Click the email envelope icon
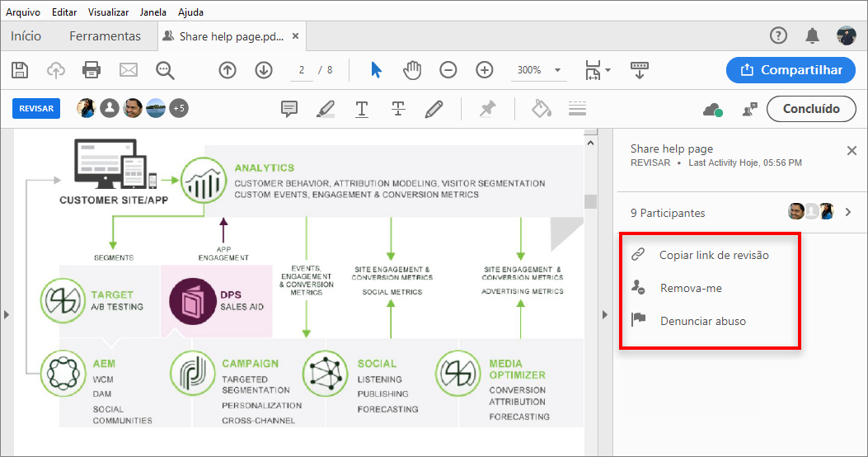 coord(129,70)
